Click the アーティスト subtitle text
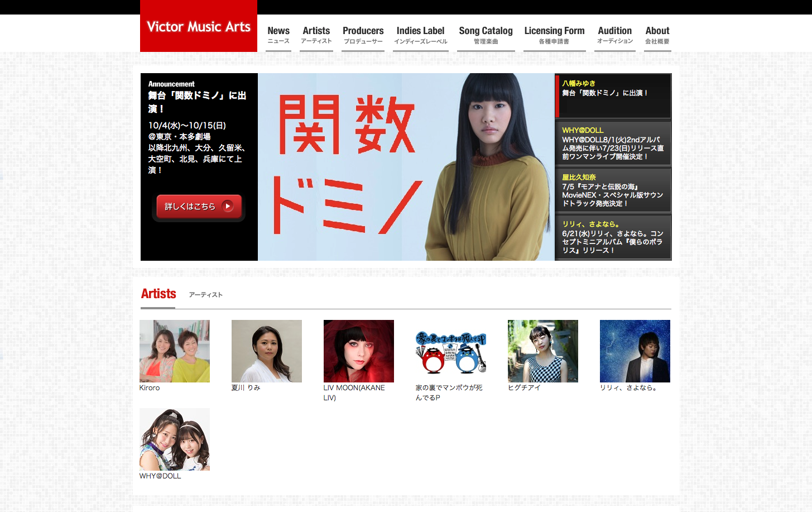This screenshot has height=512, width=812. pyautogui.click(x=205, y=295)
